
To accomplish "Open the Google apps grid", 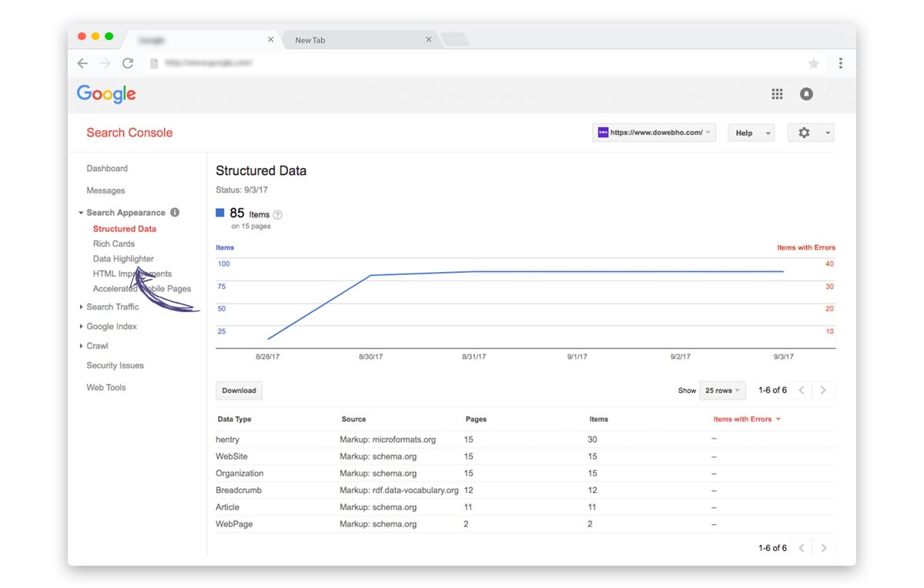I will tap(777, 94).
